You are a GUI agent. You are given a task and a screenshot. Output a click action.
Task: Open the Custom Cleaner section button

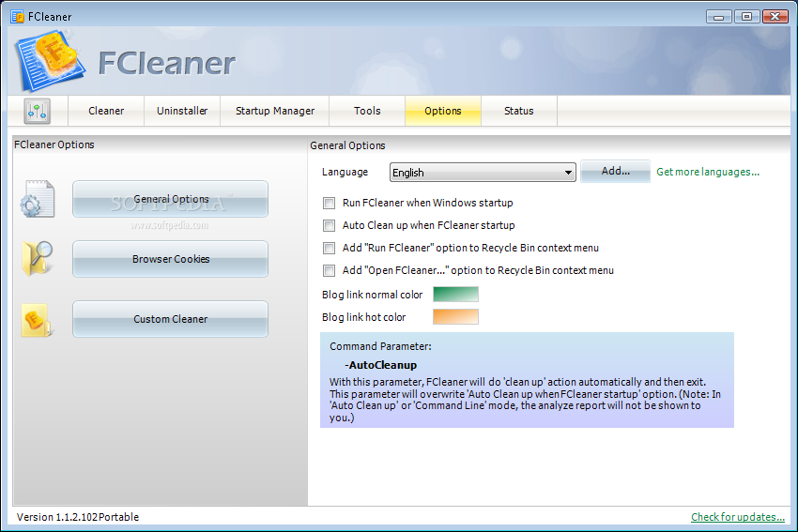coord(171,319)
